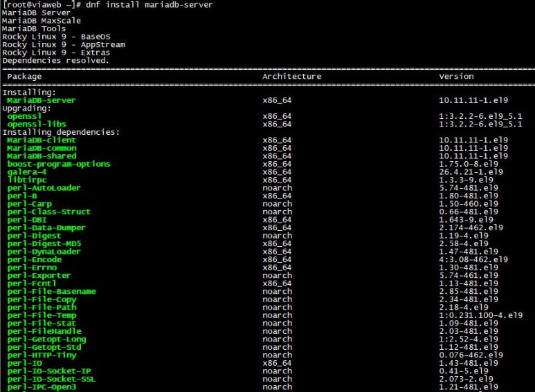The width and height of the screenshot is (535, 392).
Task: Select the 'MariaDB Tools' repository line
Action: [x=34, y=28]
